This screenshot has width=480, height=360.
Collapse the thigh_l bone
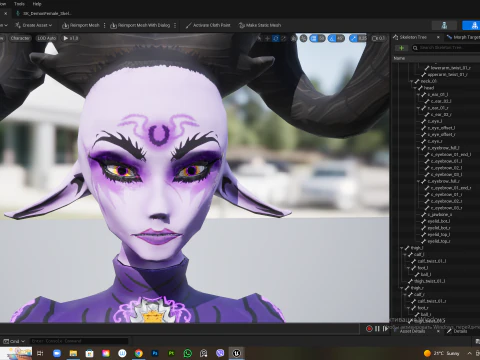click(402, 248)
